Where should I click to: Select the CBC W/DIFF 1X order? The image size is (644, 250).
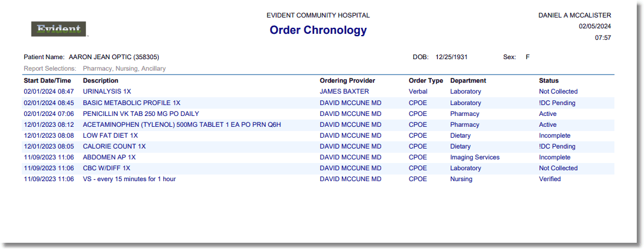point(106,168)
